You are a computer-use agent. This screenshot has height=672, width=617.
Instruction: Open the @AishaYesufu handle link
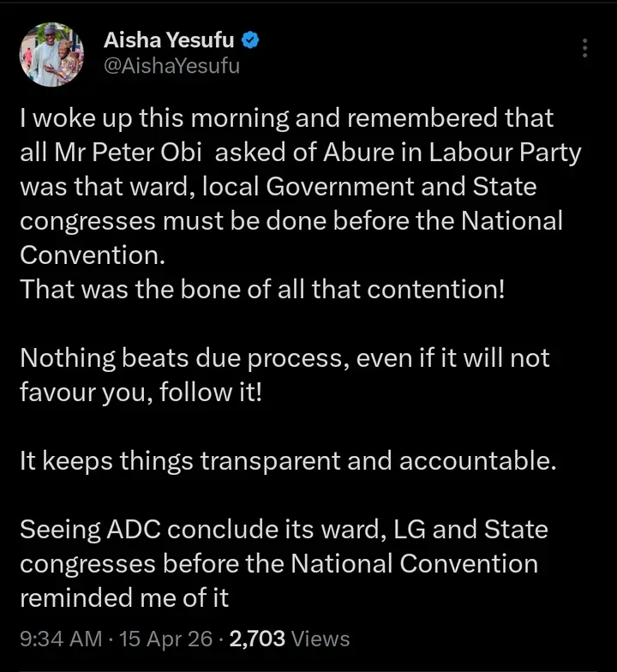click(171, 67)
